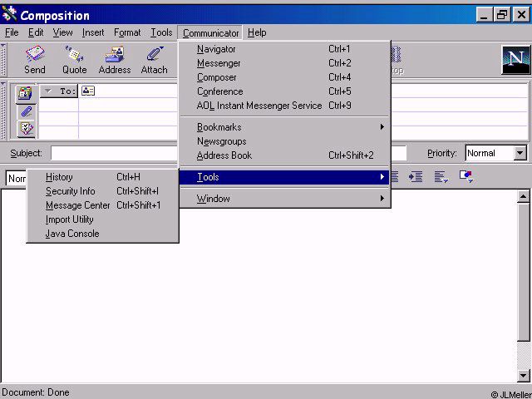Choose Address Book from the menu
The width and height of the screenshot is (532, 399).
click(x=284, y=155)
